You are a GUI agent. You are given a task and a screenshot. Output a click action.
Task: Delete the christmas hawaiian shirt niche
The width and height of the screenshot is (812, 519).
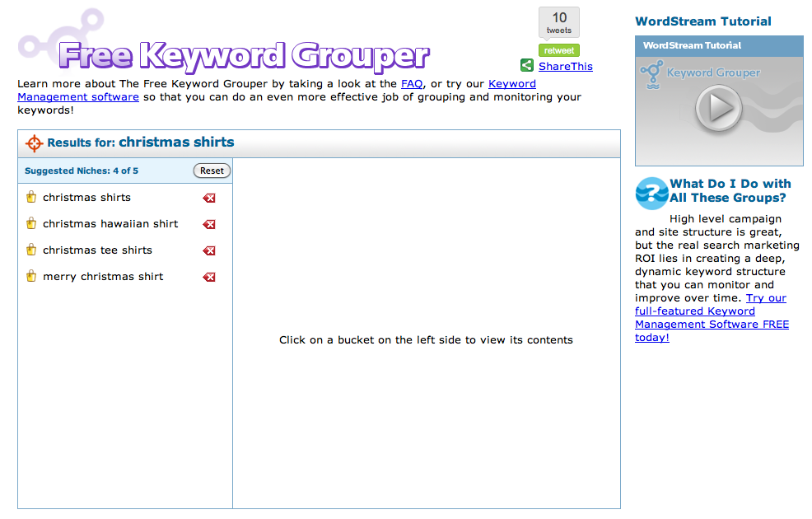coord(208,224)
